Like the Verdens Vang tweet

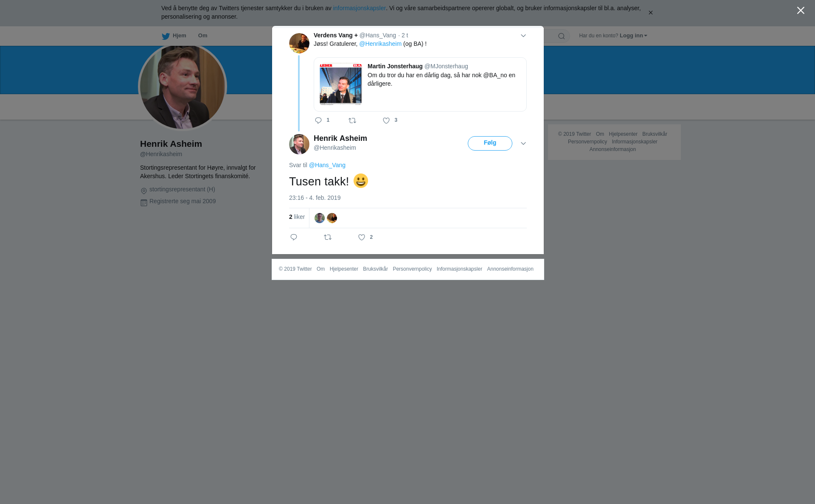[x=386, y=120]
